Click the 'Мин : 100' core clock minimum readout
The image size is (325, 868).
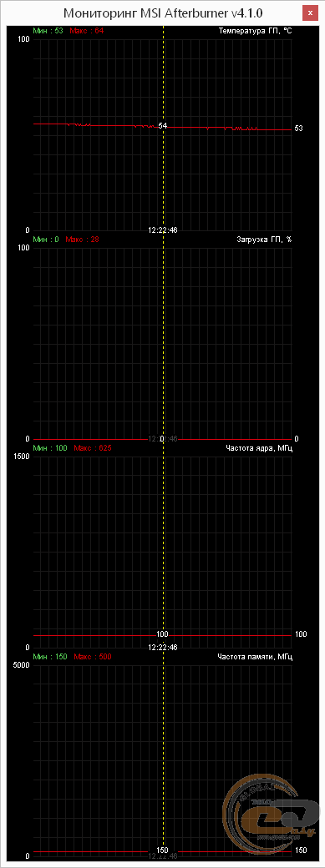50,448
